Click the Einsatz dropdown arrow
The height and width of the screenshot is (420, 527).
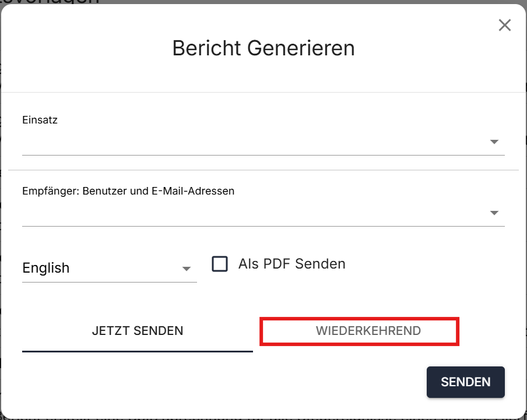(494, 142)
